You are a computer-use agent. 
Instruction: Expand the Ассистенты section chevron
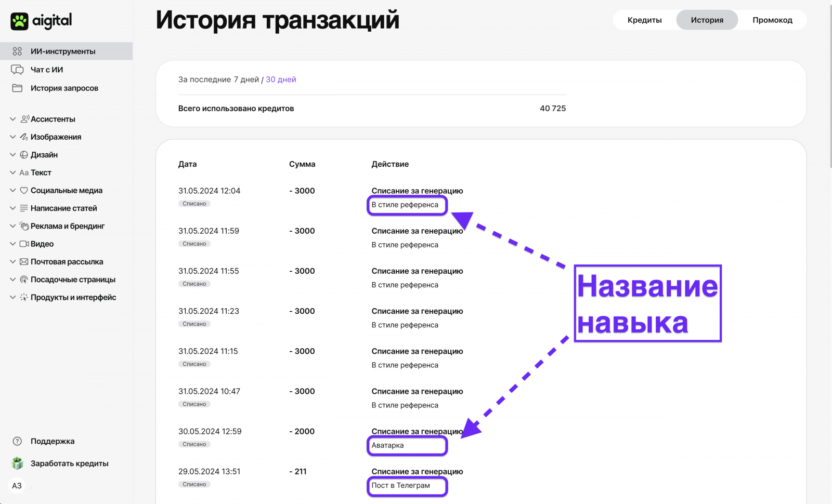[x=13, y=119]
